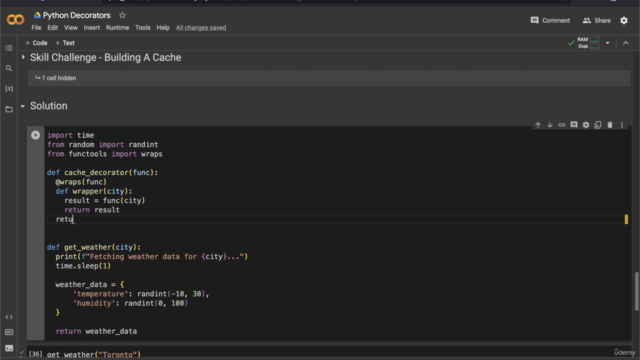The height and width of the screenshot is (360, 640).
Task: Click the 'def get_weather(city):' line
Action: (93, 247)
